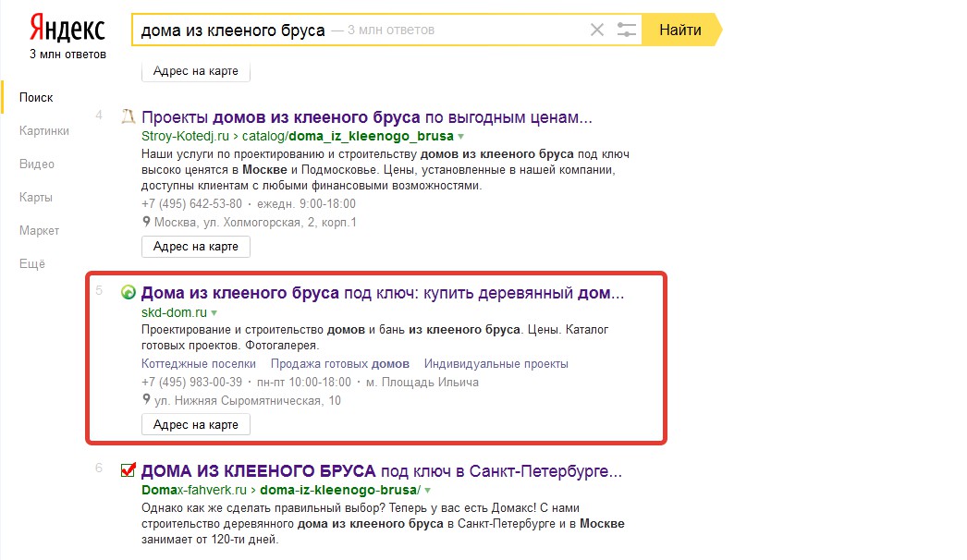Select the Поиск tab in sidebar
Image resolution: width=967 pixels, height=560 pixels.
(x=36, y=97)
